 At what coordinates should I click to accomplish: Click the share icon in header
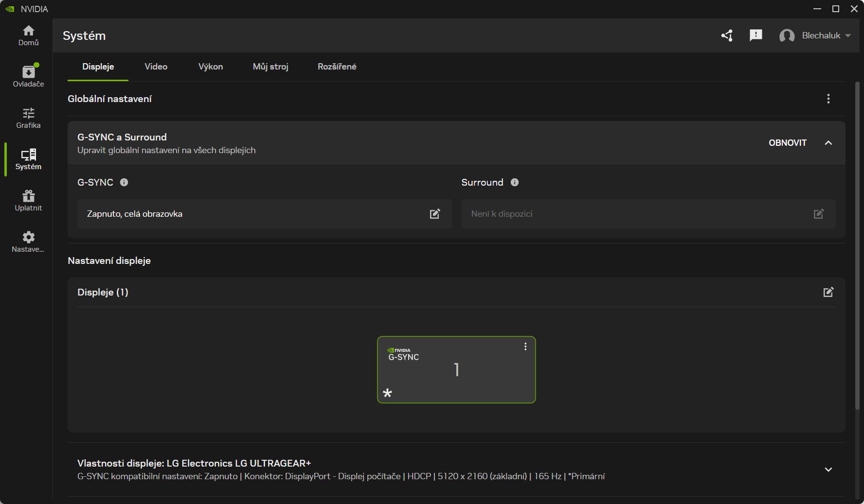727,35
